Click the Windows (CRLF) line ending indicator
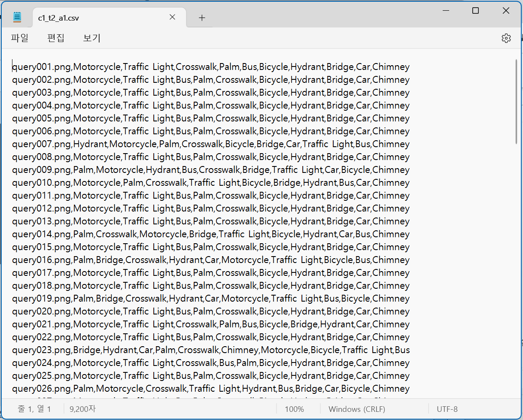Viewport: 523px width, 420px height. click(x=357, y=409)
